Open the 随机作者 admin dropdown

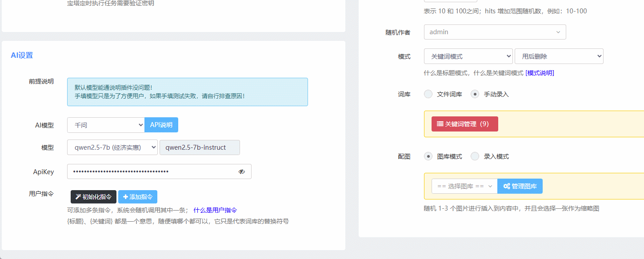coord(495,32)
